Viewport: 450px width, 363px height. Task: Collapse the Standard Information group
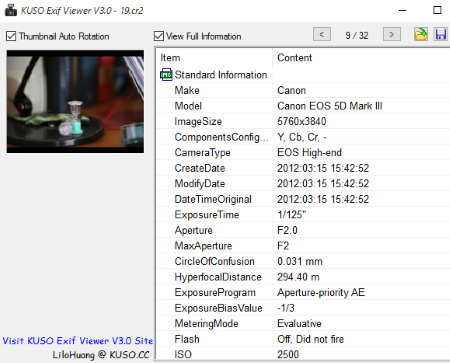tap(221, 75)
